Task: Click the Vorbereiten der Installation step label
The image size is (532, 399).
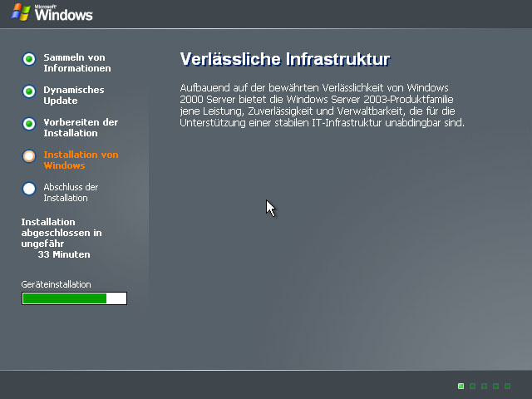Action: [81, 128]
